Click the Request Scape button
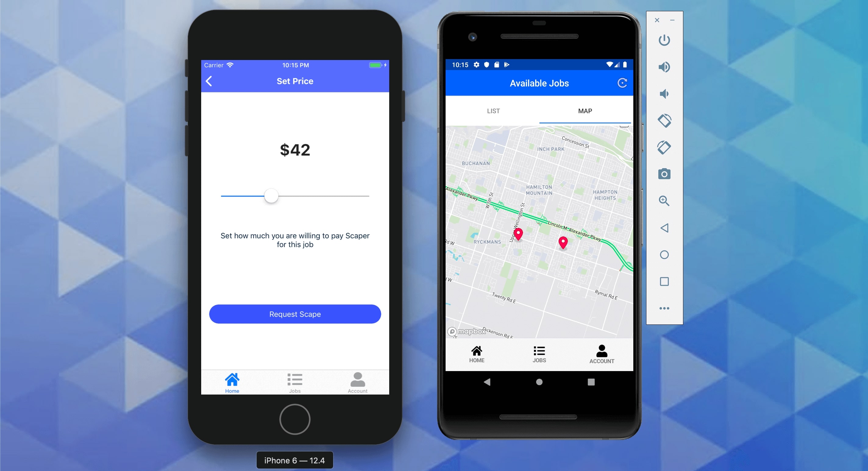 coord(295,314)
